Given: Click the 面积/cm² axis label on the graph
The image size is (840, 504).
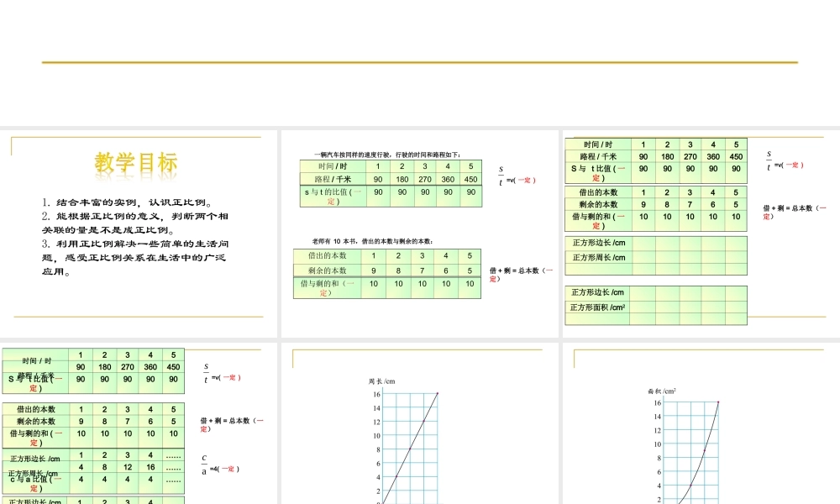Looking at the screenshot, I should click(x=662, y=391).
